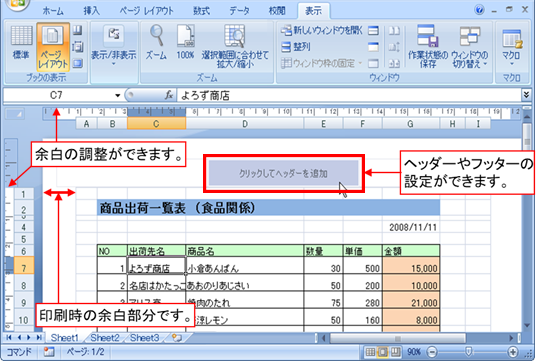Open the ズーム zoom dialog

click(156, 42)
